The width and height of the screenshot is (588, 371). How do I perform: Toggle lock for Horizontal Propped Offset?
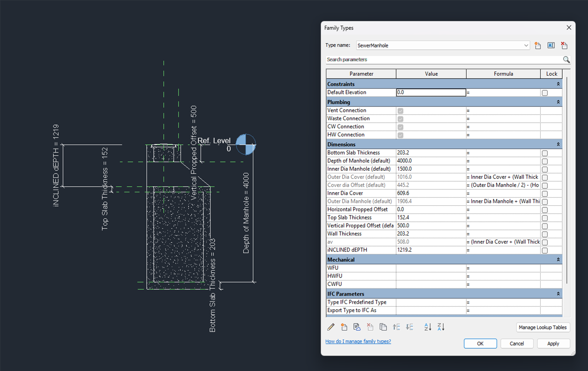coord(545,210)
